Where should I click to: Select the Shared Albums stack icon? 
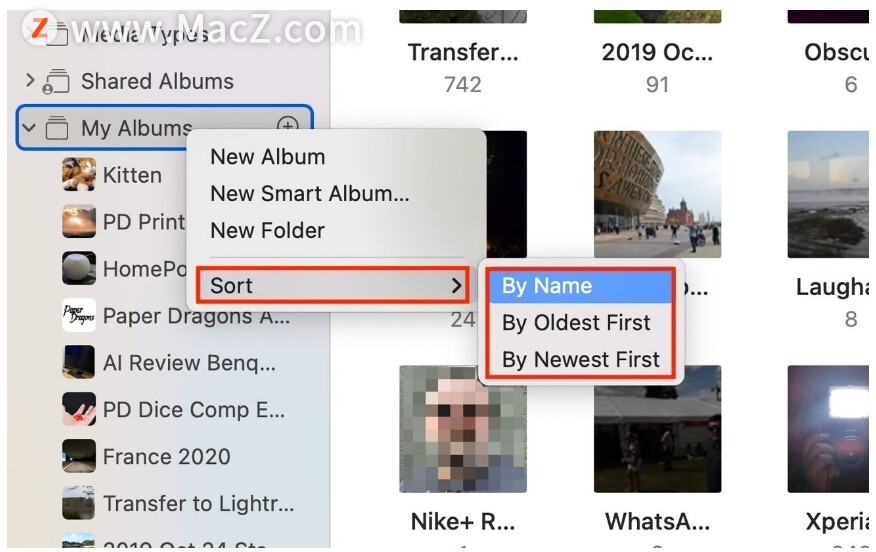click(56, 82)
